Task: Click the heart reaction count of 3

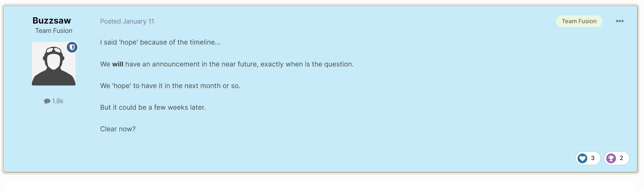Action: [x=593, y=158]
